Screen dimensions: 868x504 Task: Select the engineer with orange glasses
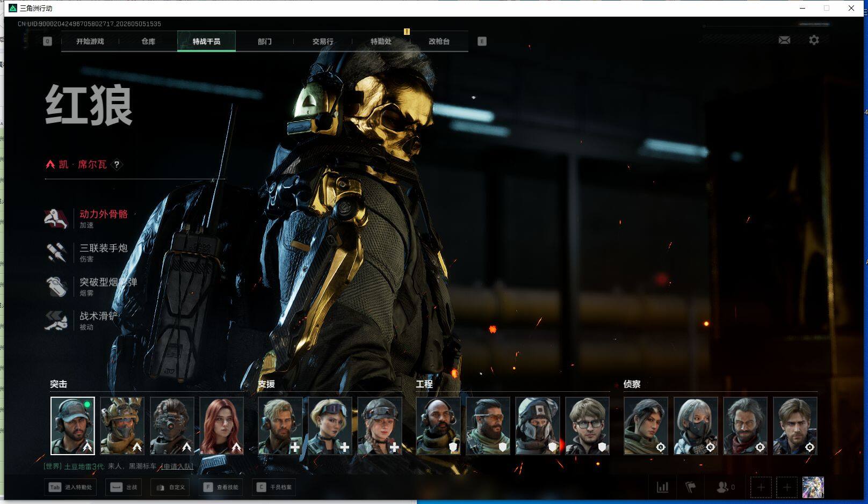[488, 426]
